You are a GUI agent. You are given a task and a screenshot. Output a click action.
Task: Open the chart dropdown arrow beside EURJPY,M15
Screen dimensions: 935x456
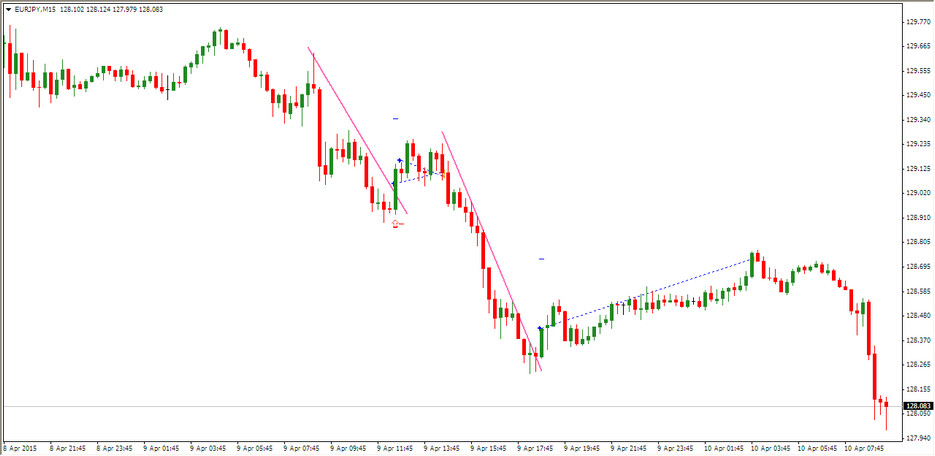(x=8, y=9)
